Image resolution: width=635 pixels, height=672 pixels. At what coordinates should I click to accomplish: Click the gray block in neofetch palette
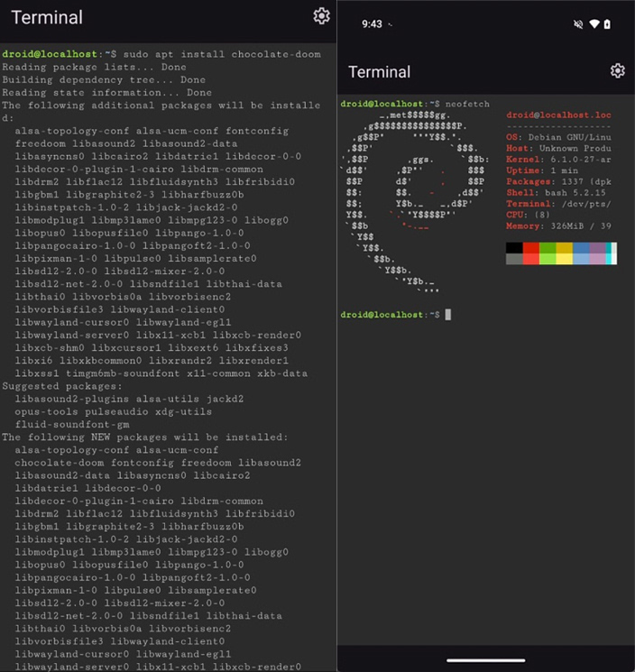514,259
